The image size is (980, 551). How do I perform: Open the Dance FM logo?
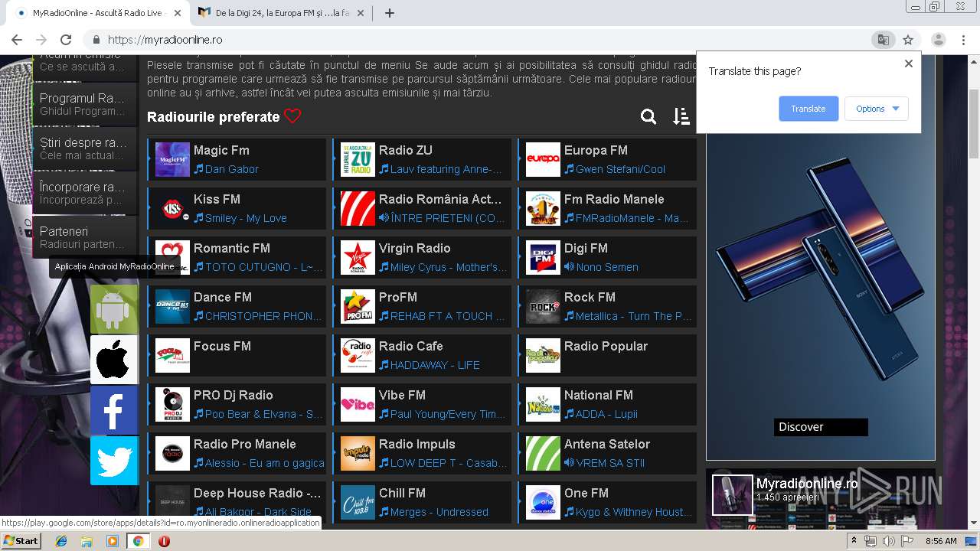(172, 306)
